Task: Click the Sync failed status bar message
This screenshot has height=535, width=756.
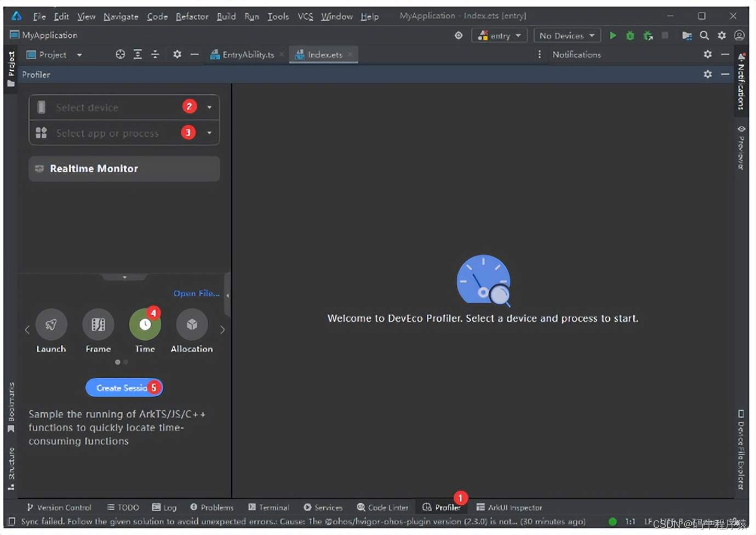Action: click(303, 522)
